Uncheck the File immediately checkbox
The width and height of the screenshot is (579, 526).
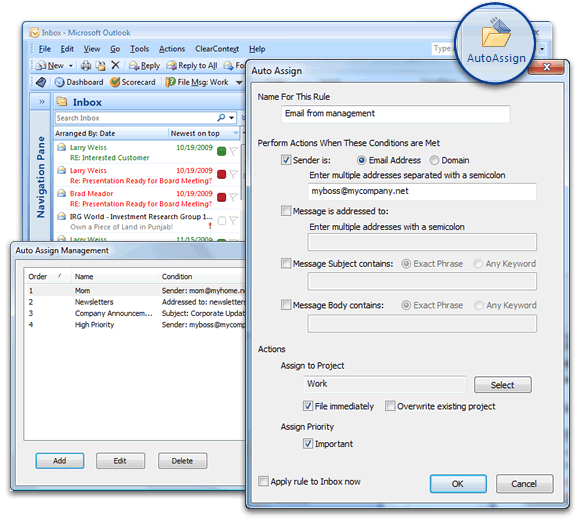tap(308, 406)
